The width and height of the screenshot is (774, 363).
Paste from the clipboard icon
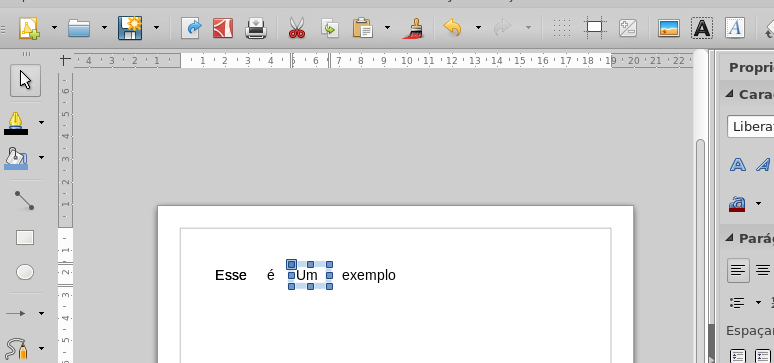[x=362, y=28]
